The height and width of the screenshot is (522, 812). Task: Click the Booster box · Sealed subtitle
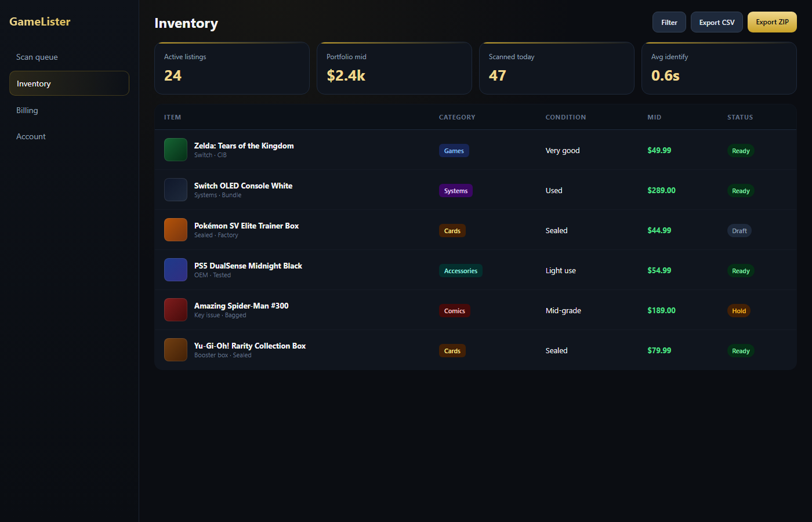(223, 355)
